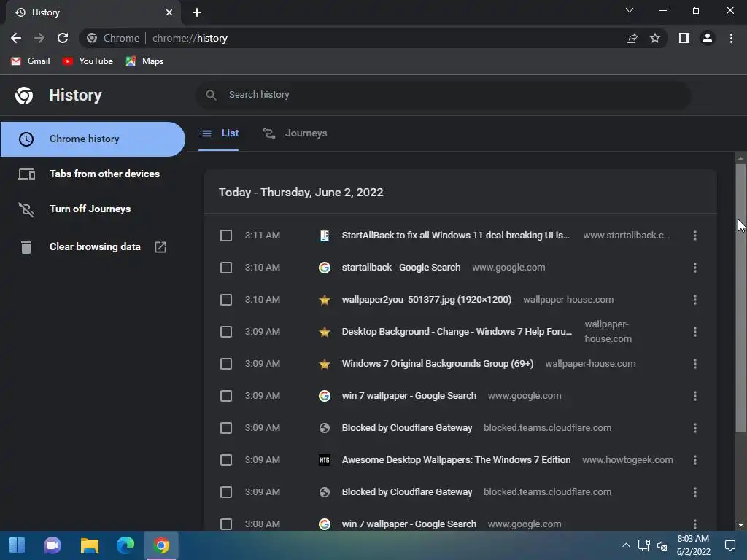Image resolution: width=747 pixels, height=560 pixels.
Task: Click the Google favicon of startallback search
Action: [x=325, y=268]
